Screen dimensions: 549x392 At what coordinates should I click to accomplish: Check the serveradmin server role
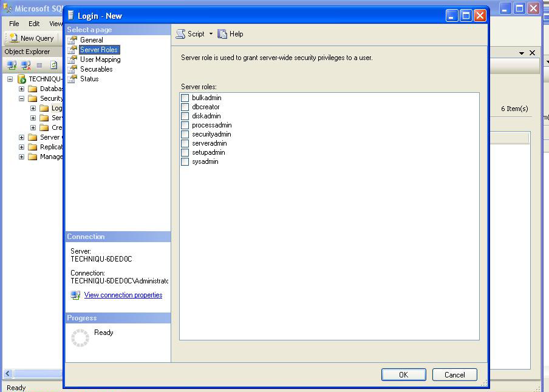[185, 143]
